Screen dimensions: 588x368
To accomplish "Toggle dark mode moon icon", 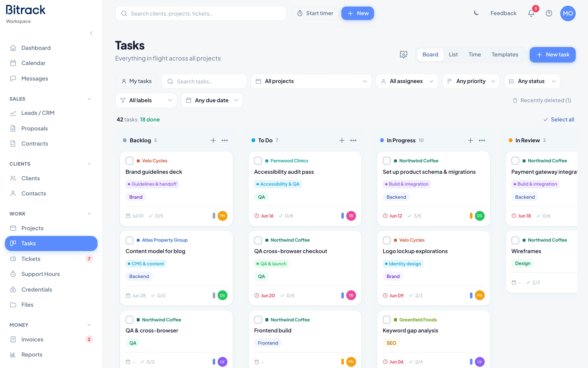I will (x=476, y=13).
